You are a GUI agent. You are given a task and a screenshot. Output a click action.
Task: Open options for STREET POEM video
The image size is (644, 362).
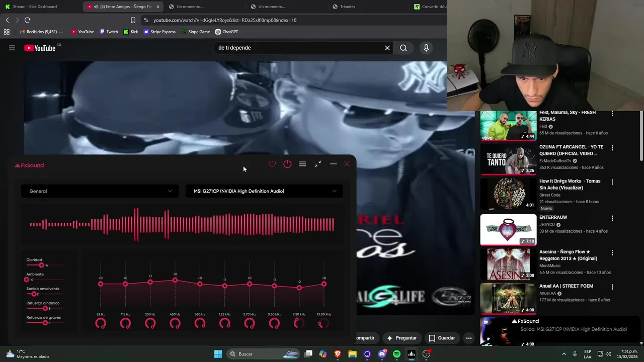612,287
